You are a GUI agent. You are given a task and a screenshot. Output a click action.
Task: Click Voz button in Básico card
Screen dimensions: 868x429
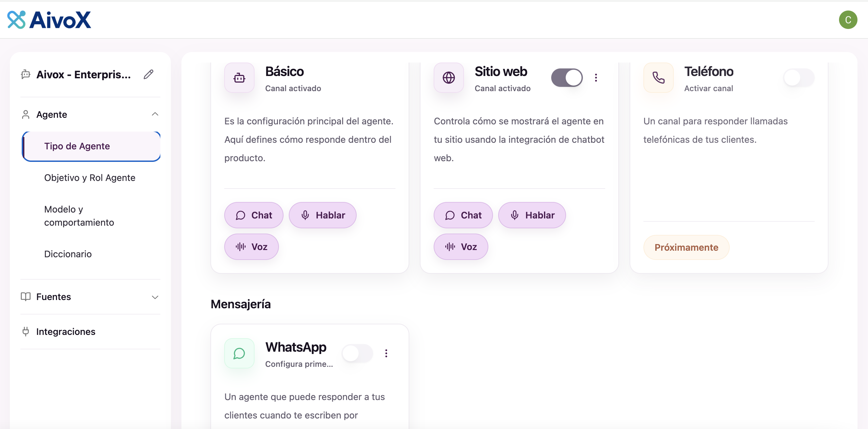pyautogui.click(x=251, y=247)
